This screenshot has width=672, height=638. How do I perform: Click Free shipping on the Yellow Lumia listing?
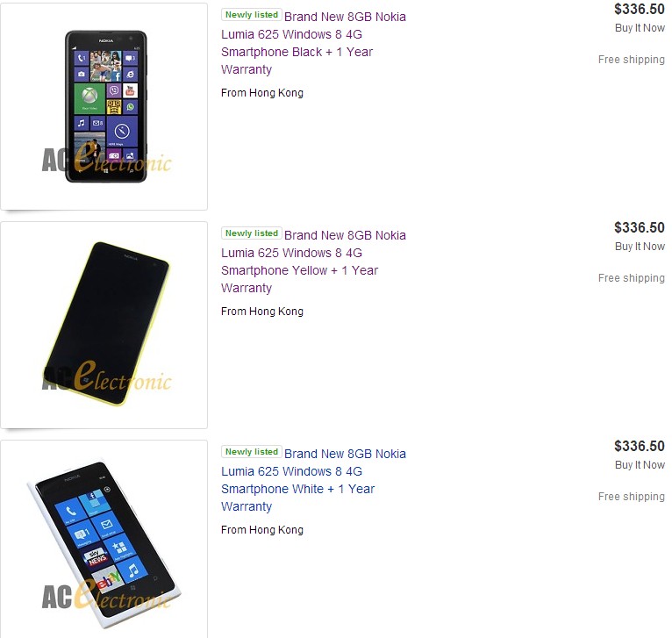pyautogui.click(x=631, y=278)
